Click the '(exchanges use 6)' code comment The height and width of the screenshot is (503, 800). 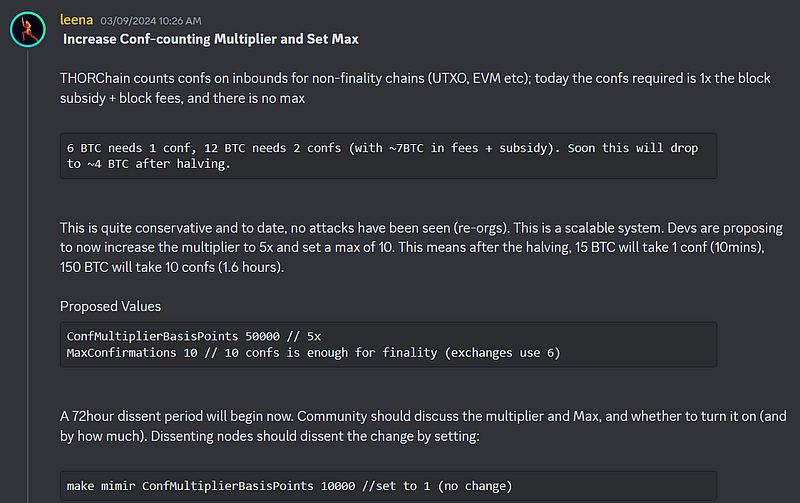coord(502,353)
